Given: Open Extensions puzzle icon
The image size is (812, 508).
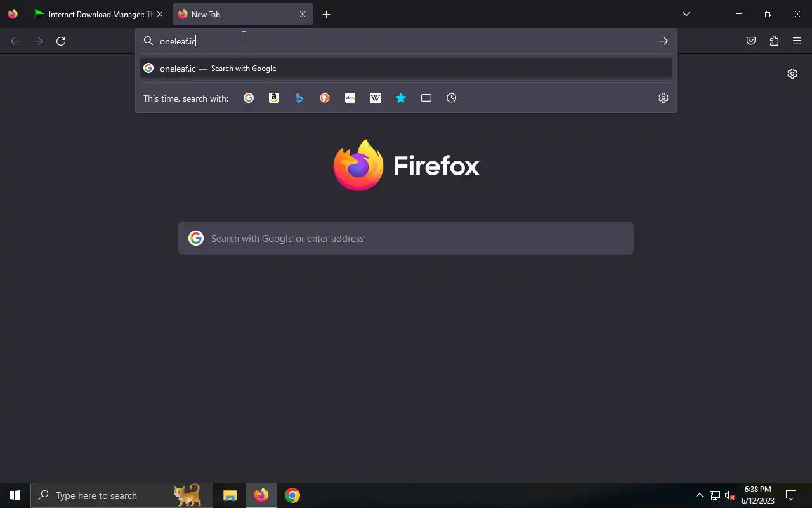Looking at the screenshot, I should (x=774, y=41).
